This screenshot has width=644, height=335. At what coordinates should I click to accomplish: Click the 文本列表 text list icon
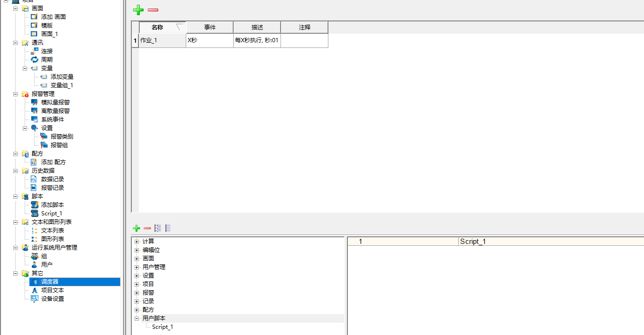[x=34, y=230]
